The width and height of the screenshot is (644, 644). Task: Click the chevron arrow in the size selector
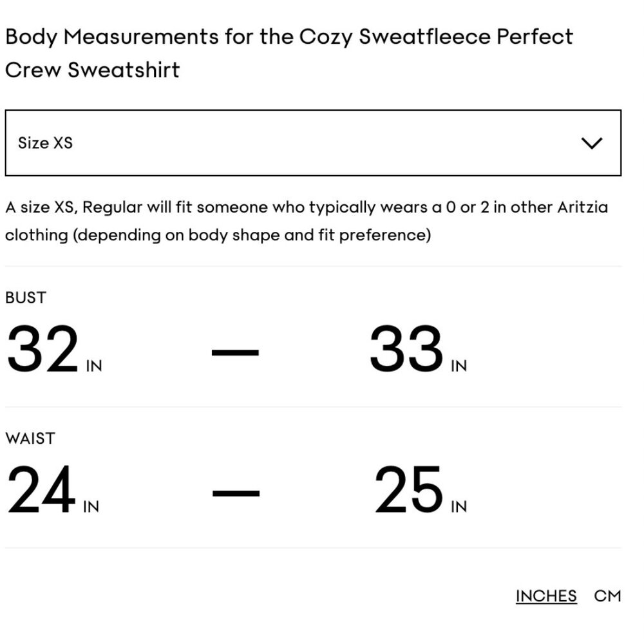coord(591,143)
